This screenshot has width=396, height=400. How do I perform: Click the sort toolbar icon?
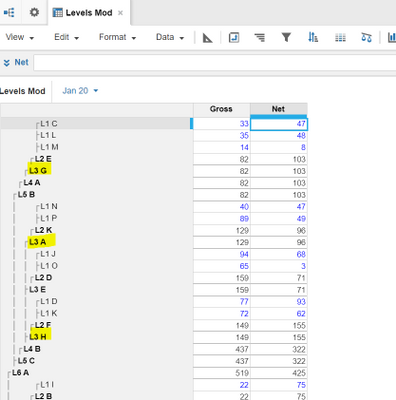pos(313,37)
